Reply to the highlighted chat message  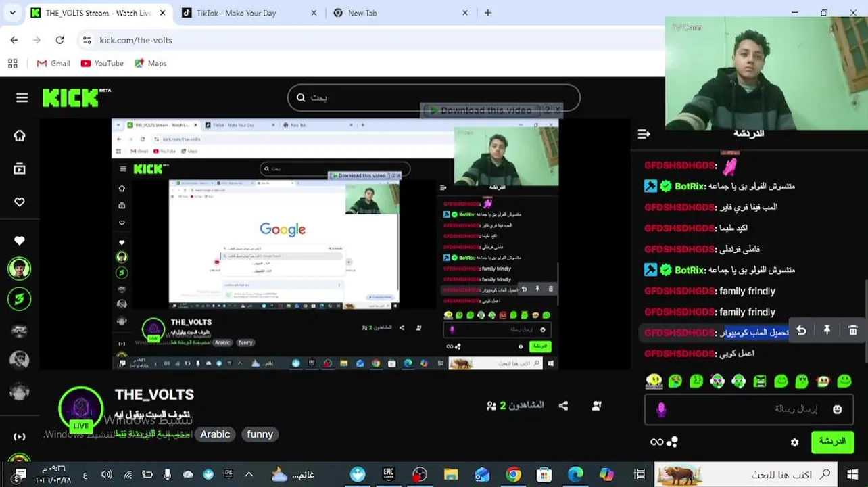pyautogui.click(x=801, y=331)
